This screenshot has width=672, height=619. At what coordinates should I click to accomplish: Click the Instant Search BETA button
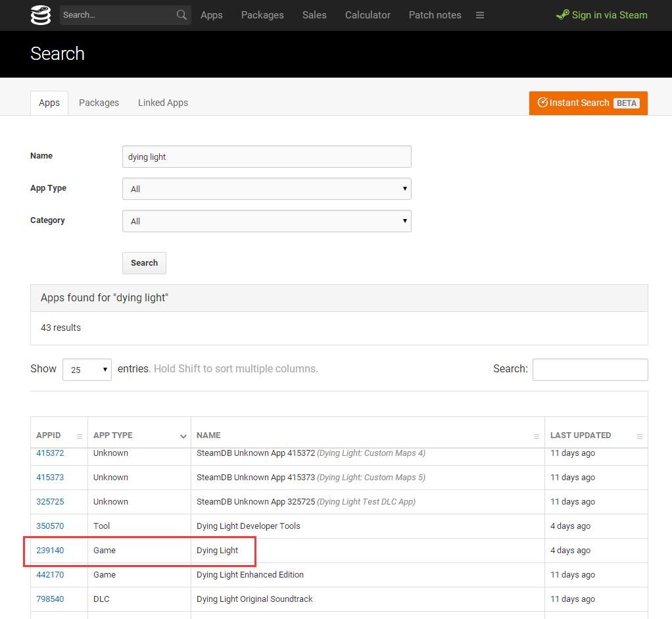588,103
